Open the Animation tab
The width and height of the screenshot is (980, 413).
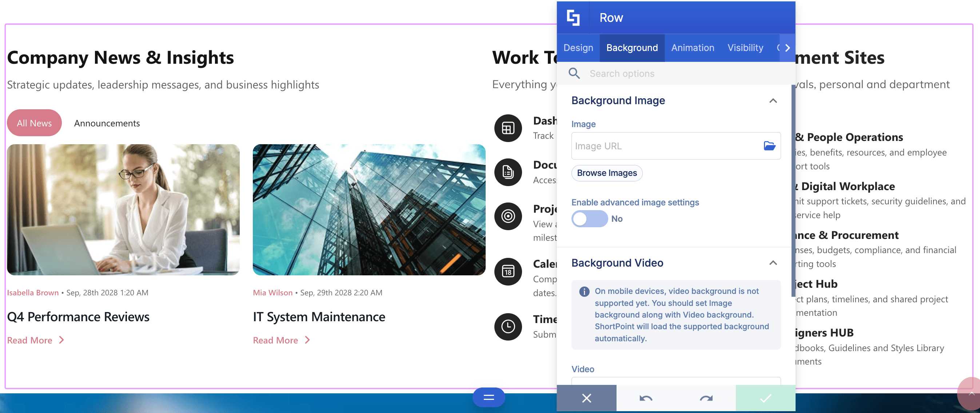tap(692, 48)
